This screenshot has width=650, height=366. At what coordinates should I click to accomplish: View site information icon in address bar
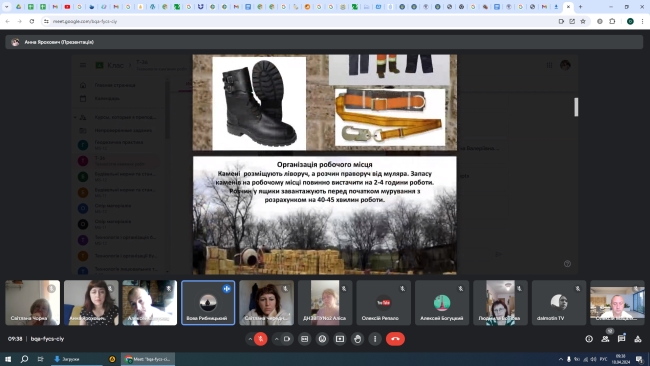[46, 21]
